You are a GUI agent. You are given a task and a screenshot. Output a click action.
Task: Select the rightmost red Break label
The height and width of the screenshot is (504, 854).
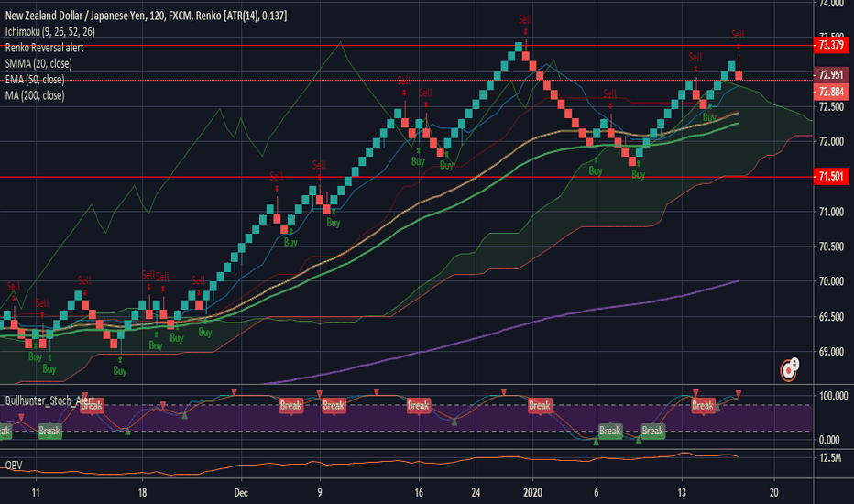click(x=703, y=405)
